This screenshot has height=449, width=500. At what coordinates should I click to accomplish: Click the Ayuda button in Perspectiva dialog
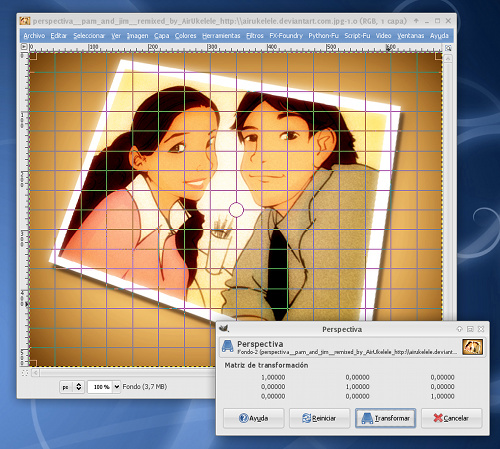pyautogui.click(x=254, y=418)
